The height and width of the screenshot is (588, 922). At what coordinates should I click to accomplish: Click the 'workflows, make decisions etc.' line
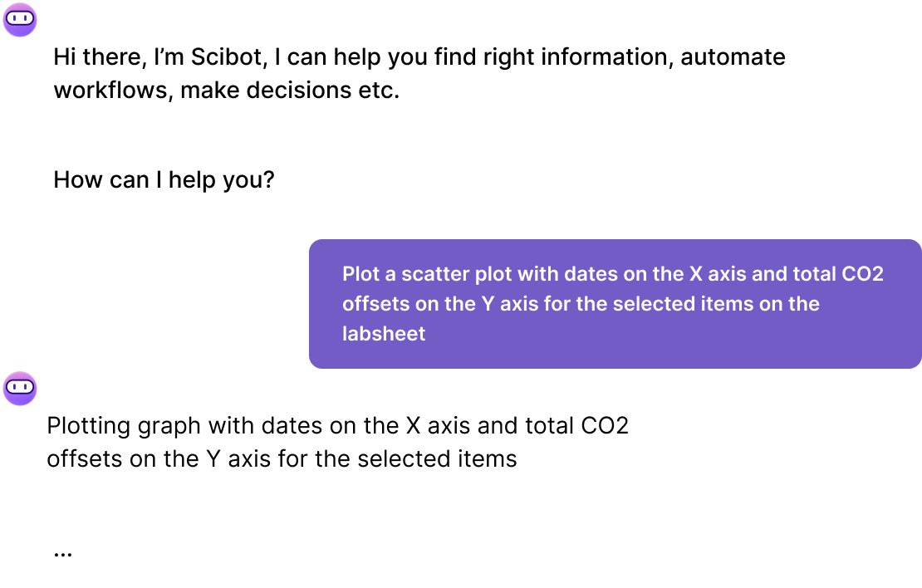pyautogui.click(x=227, y=91)
